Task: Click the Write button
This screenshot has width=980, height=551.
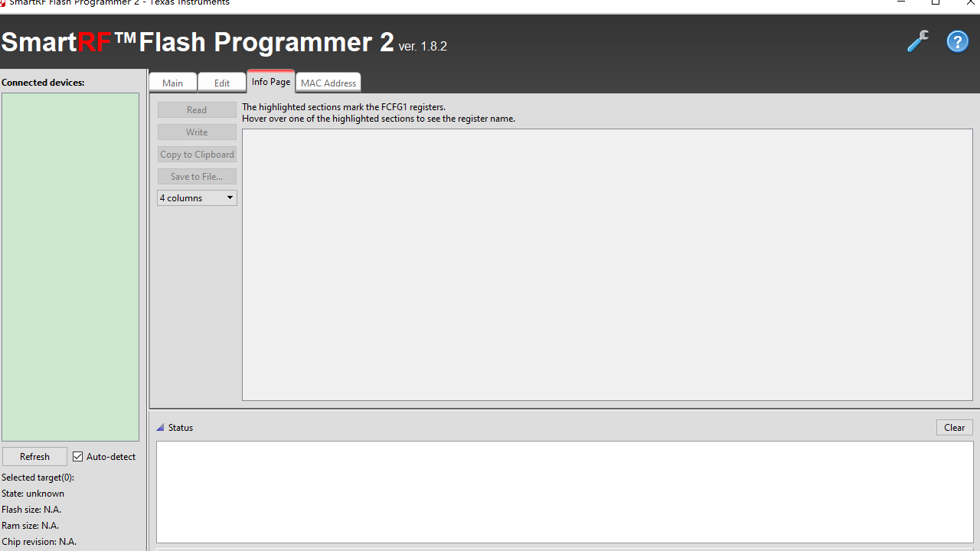Action: click(x=196, y=132)
